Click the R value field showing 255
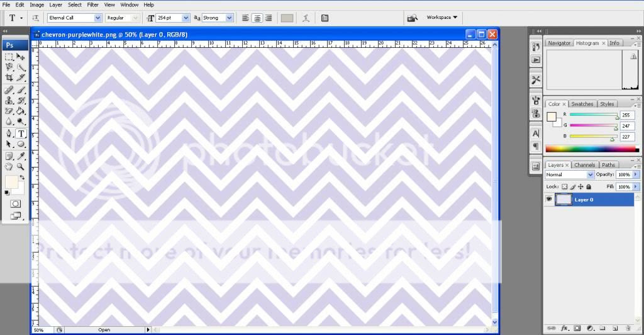Image resolution: width=644 pixels, height=335 pixels. pyautogui.click(x=627, y=115)
